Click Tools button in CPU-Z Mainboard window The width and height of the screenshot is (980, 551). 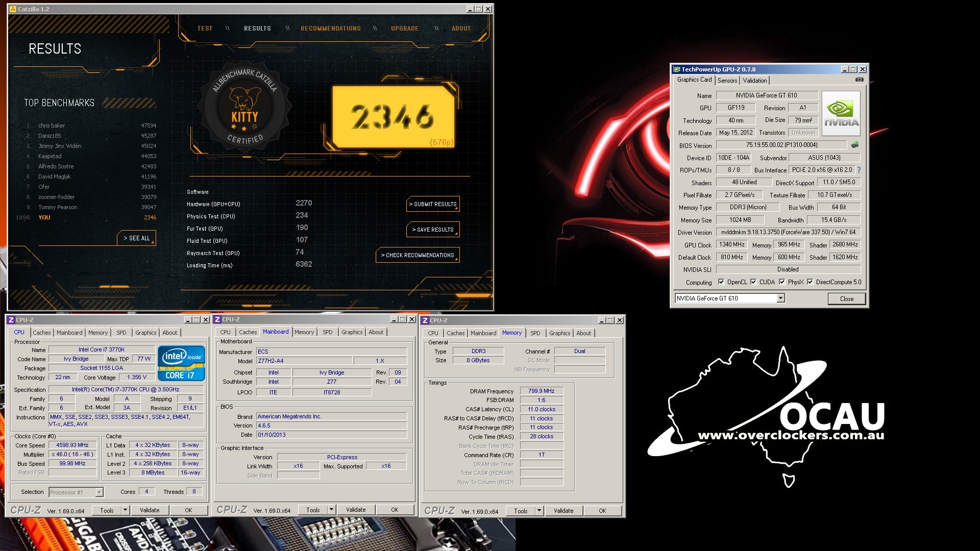[313, 510]
